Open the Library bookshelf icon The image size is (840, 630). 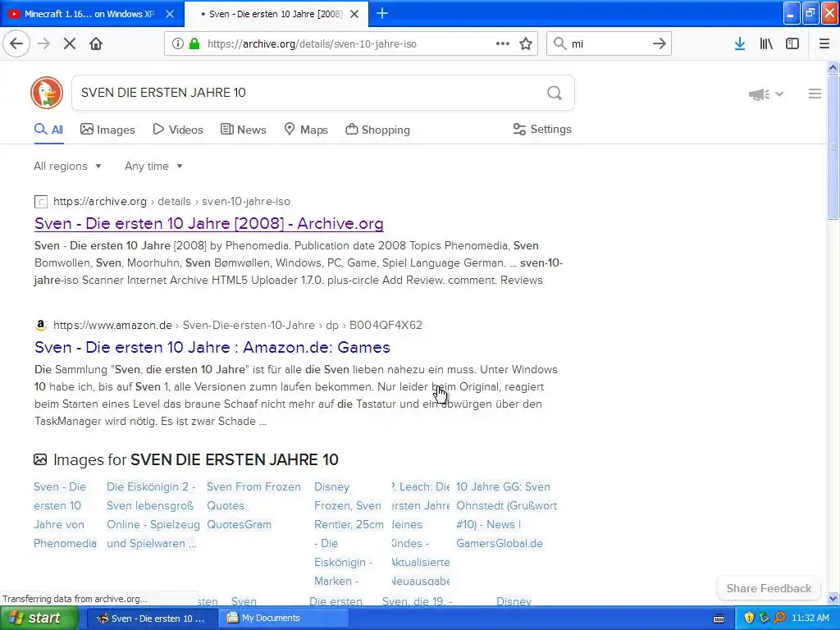coord(766,44)
